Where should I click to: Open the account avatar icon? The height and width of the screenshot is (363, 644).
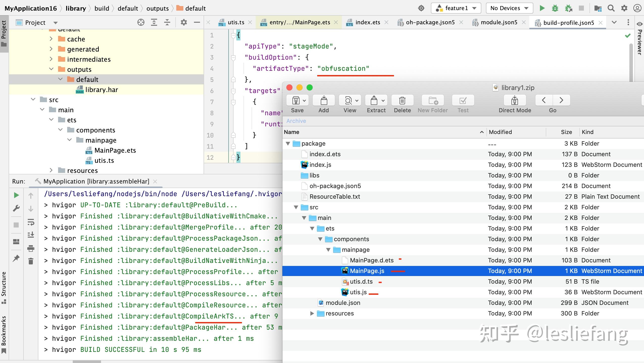(637, 8)
